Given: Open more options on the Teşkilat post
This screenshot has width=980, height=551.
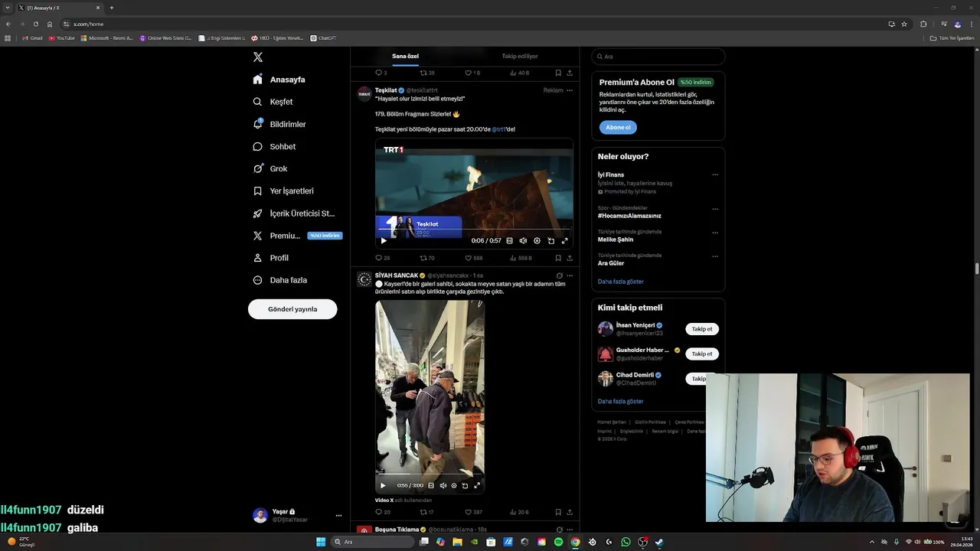Looking at the screenshot, I should (569, 90).
